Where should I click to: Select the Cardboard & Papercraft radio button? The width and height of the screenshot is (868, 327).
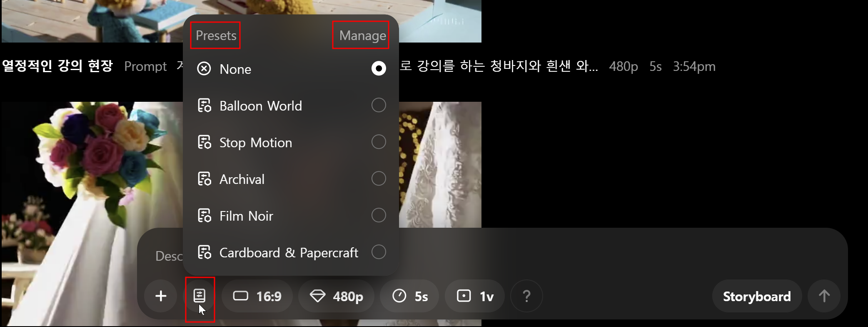pos(379,252)
